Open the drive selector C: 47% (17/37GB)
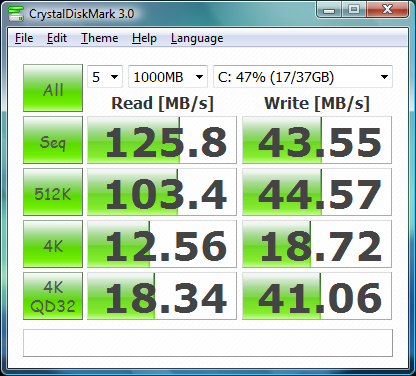This screenshot has width=416, height=376. point(303,77)
